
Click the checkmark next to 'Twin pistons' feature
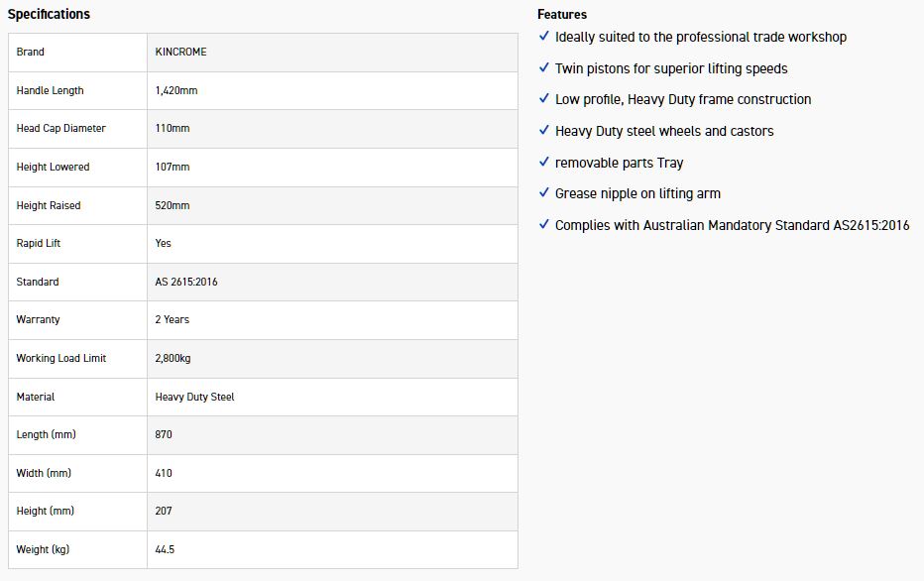pyautogui.click(x=543, y=68)
